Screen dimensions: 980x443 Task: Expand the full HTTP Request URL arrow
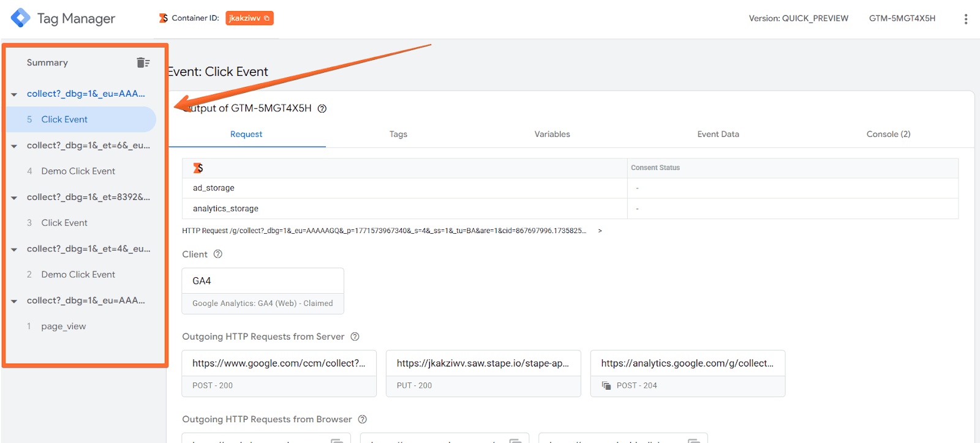pos(600,231)
